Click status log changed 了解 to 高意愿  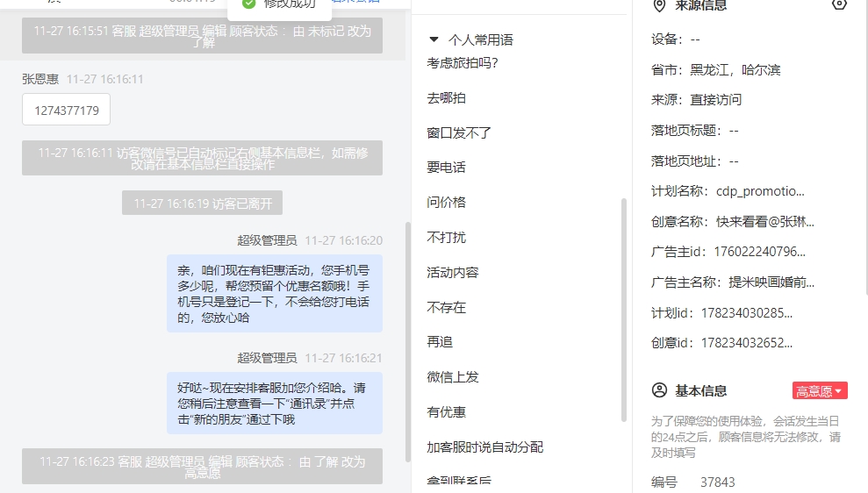pyautogui.click(x=202, y=466)
